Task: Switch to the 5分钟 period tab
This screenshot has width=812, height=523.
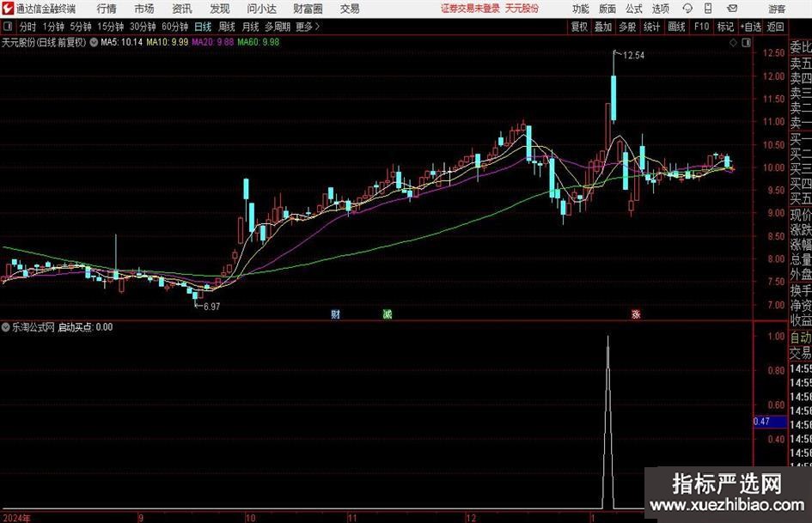Action: click(x=81, y=27)
